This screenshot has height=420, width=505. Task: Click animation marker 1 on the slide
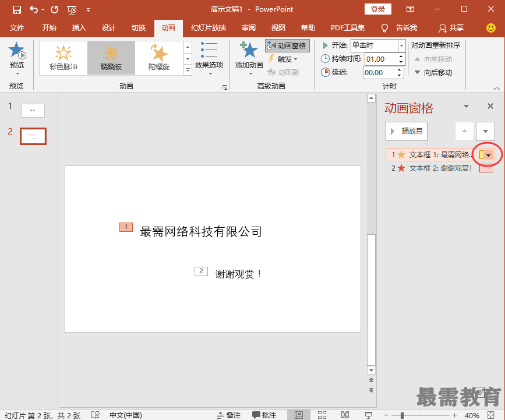click(126, 227)
